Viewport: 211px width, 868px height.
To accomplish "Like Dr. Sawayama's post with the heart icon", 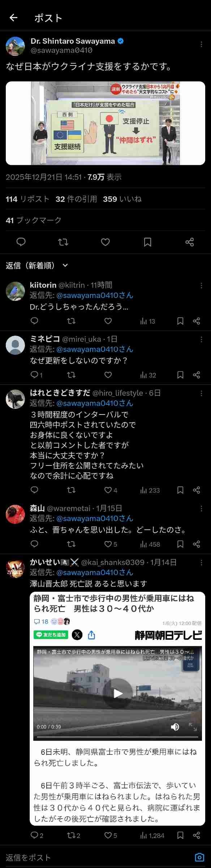I will click(105, 243).
